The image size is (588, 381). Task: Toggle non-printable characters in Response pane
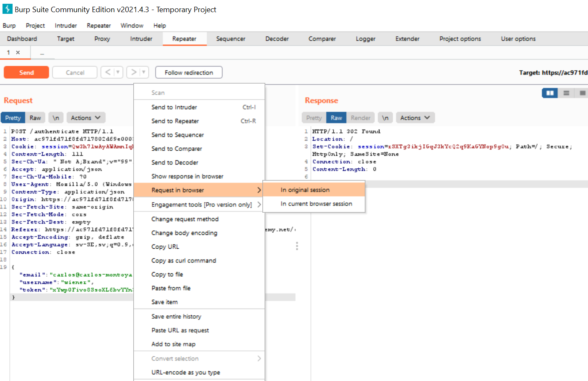tap(385, 118)
